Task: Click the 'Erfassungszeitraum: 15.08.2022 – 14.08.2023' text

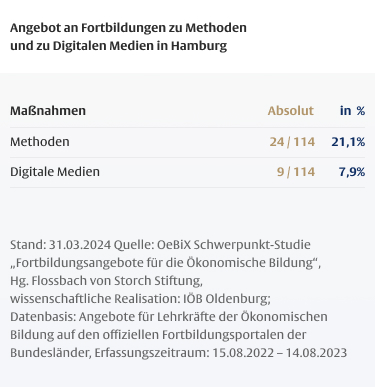Action: click(221, 353)
